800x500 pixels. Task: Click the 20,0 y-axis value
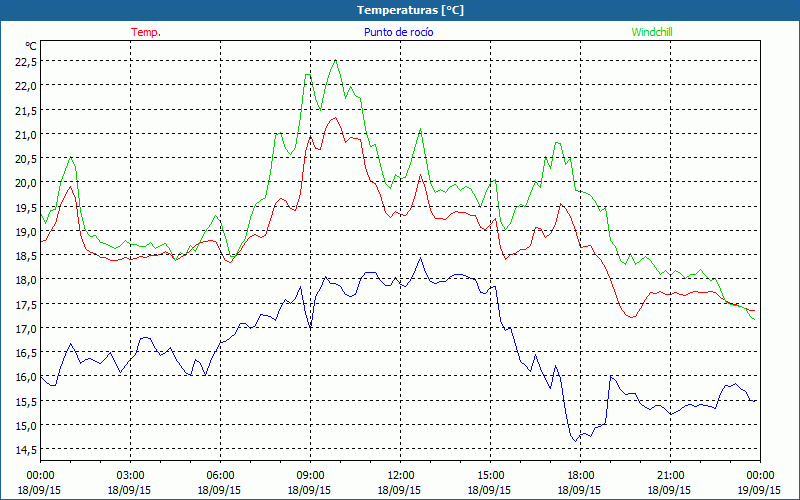pyautogui.click(x=26, y=183)
